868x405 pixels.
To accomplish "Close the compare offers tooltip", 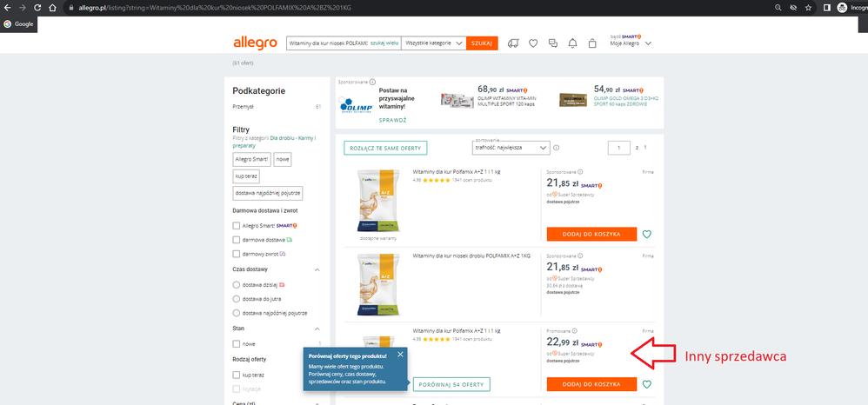I will (400, 355).
